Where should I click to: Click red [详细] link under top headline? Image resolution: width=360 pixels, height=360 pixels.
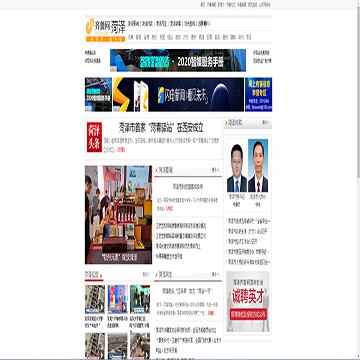tap(121, 150)
